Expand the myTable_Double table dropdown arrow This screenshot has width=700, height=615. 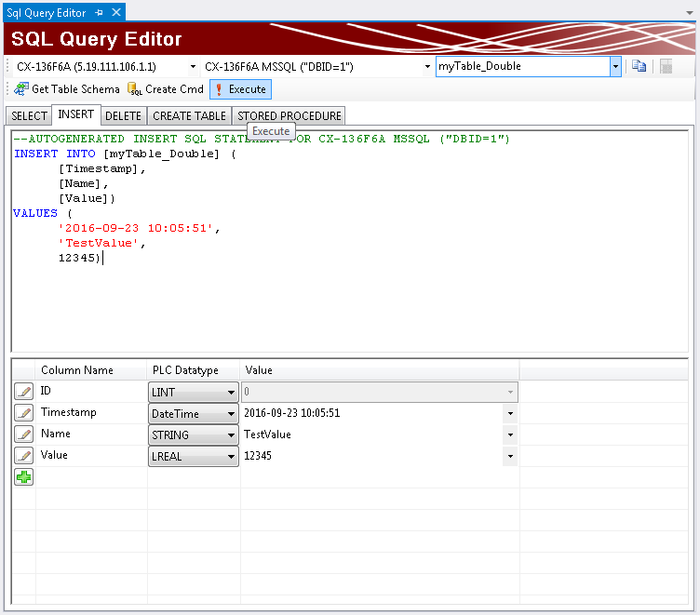pos(615,66)
